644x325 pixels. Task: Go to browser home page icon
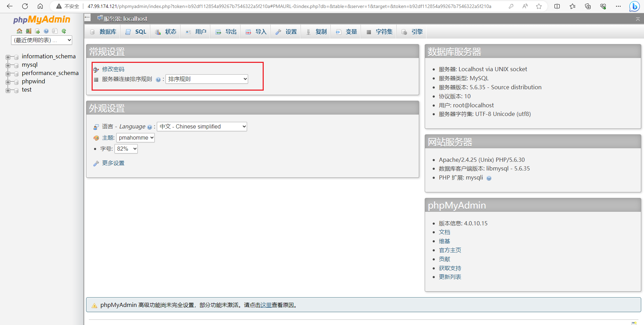click(40, 6)
